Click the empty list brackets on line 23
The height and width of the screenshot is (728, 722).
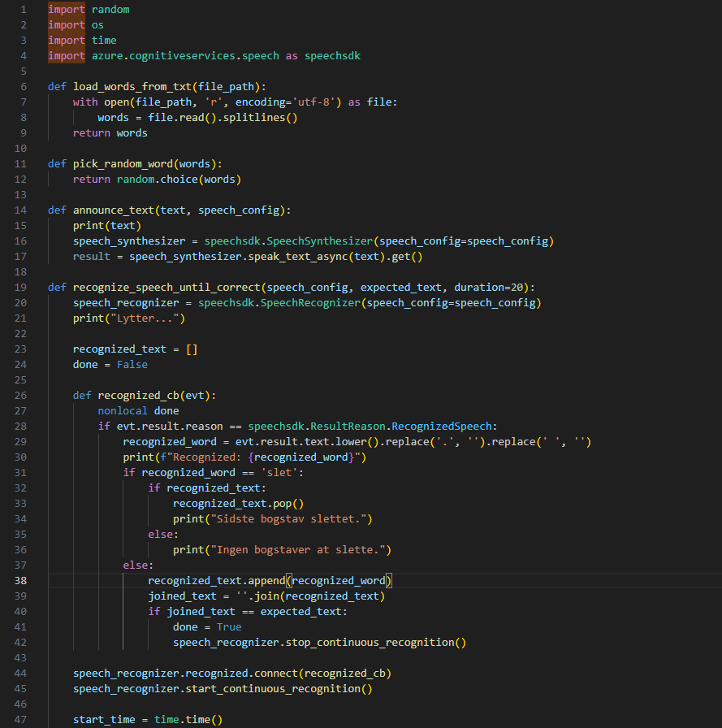tap(192, 349)
